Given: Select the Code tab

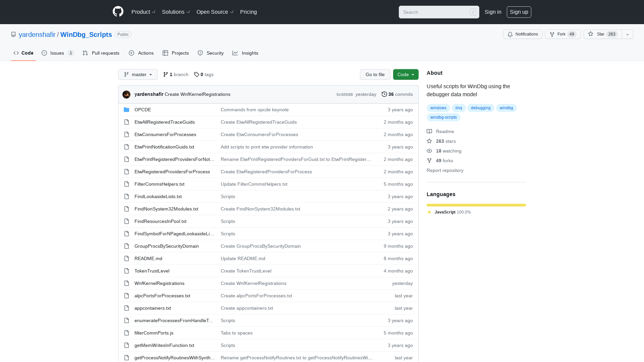Looking at the screenshot, I should [x=23, y=53].
